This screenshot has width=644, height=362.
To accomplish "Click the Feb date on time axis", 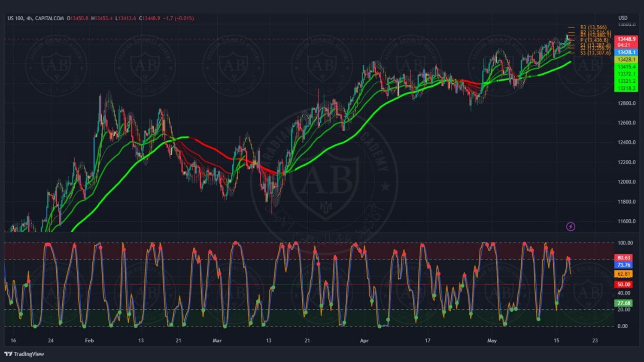I will [89, 341].
